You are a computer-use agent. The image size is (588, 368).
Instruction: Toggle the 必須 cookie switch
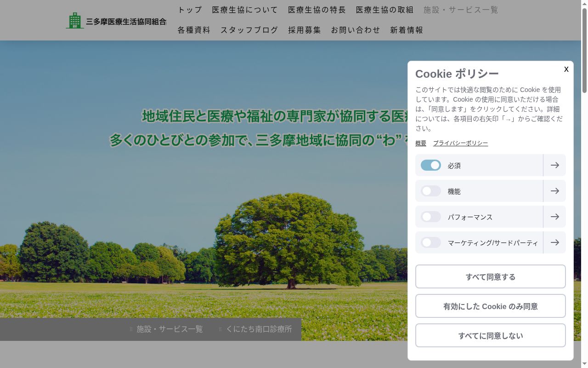[431, 165]
